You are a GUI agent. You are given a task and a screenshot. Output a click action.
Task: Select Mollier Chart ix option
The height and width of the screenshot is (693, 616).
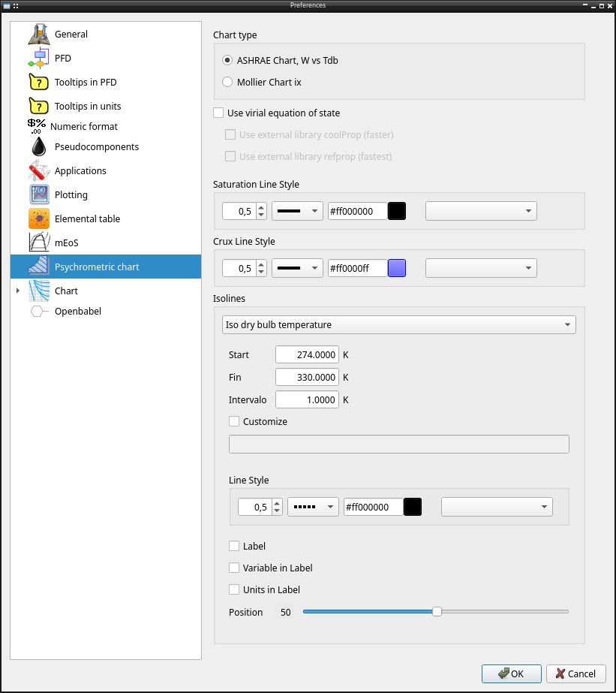[262, 82]
